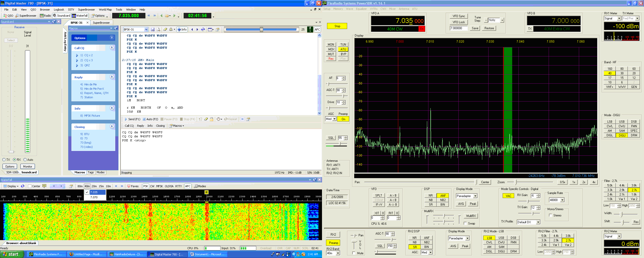Open the BPSK-31 mode dropdown

coord(146,29)
